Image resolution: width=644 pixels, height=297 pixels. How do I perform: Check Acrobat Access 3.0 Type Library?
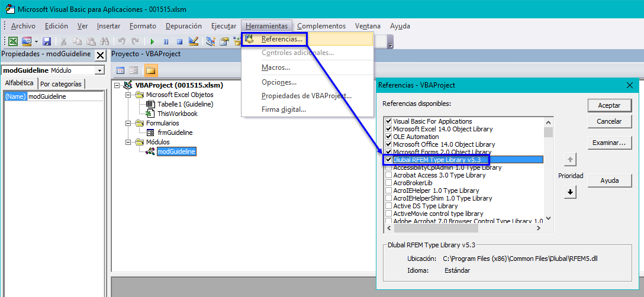tap(388, 175)
